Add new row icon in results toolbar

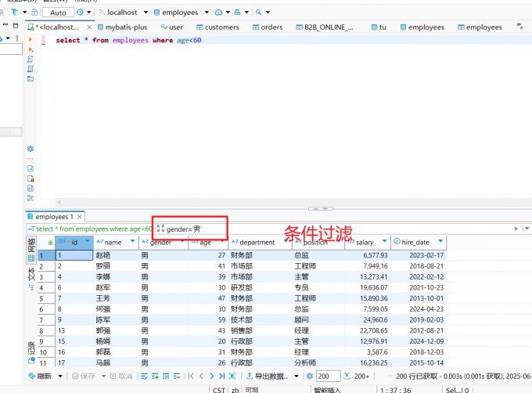click(155, 376)
